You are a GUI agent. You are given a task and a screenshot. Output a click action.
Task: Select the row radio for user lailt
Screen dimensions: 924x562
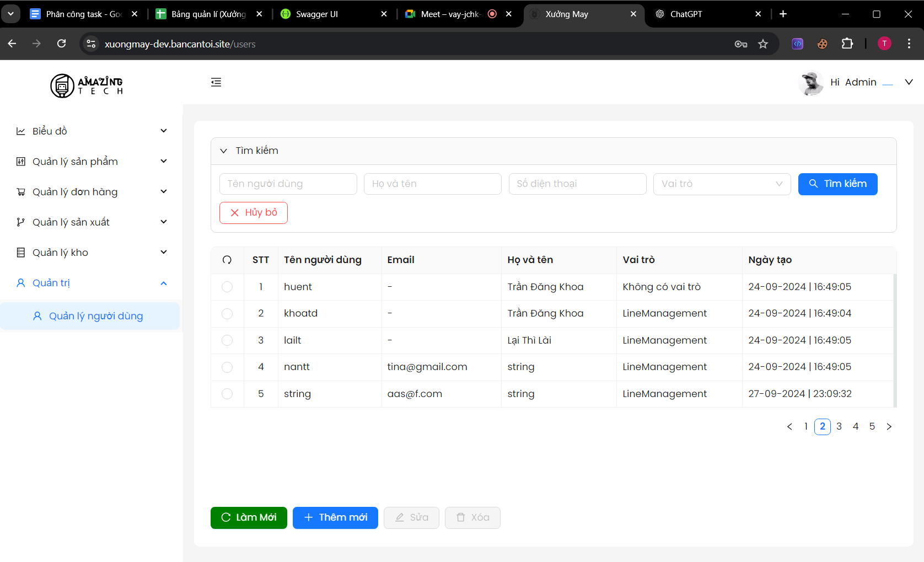point(227,340)
